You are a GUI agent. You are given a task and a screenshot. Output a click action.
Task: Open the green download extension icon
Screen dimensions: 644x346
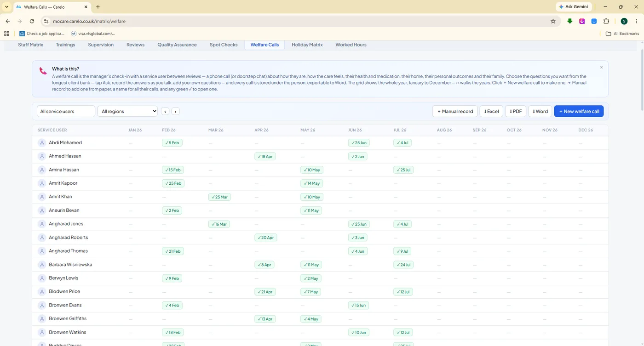(570, 21)
